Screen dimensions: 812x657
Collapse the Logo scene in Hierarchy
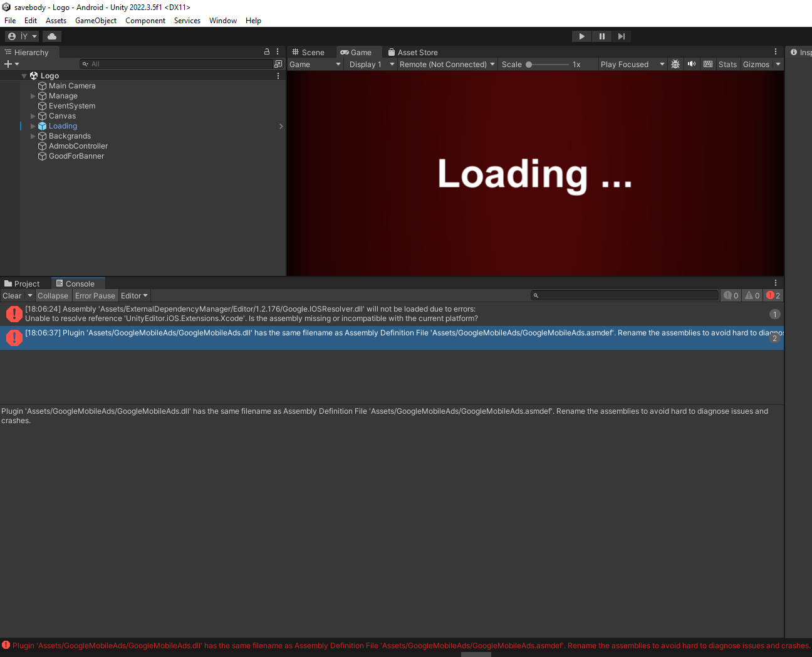point(24,76)
